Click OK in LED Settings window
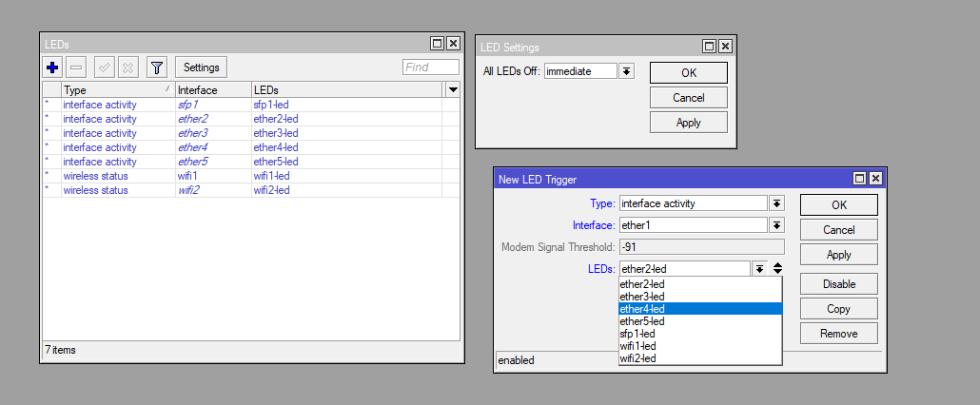The width and height of the screenshot is (980, 405). 689,72
